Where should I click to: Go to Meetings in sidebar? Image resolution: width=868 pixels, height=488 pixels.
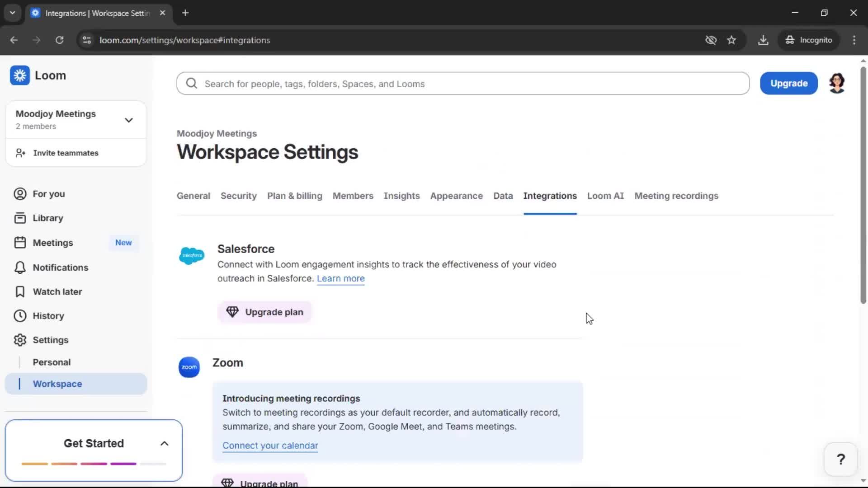point(52,243)
